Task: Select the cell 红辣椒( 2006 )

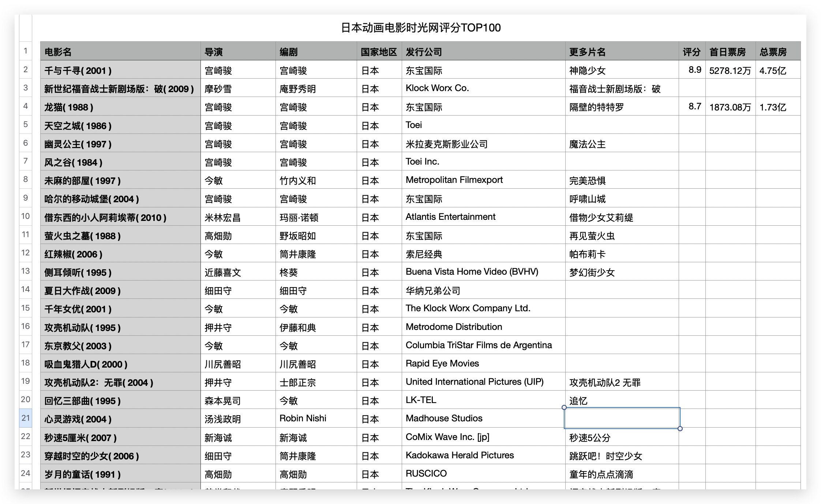Action: point(120,253)
